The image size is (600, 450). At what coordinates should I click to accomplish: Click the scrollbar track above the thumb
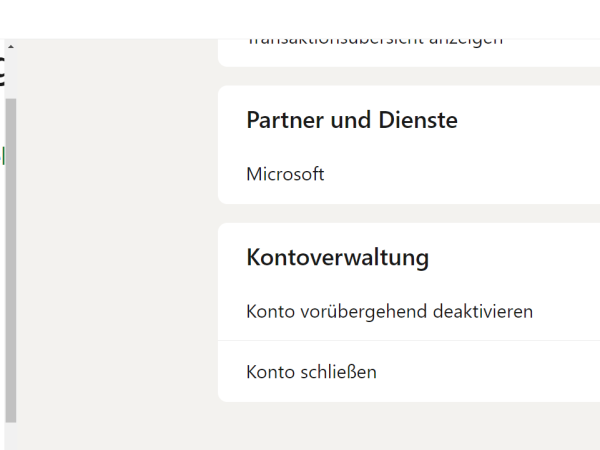11,75
